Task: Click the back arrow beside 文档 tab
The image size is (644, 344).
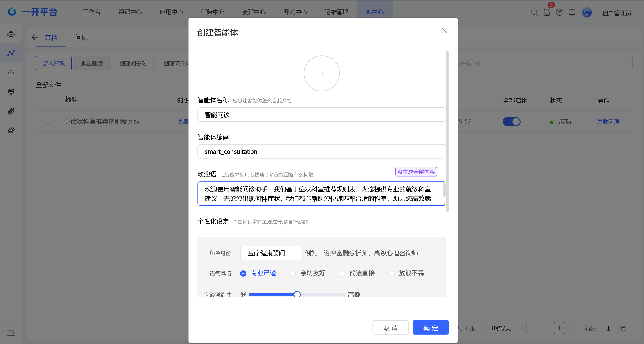Action: pyautogui.click(x=35, y=37)
